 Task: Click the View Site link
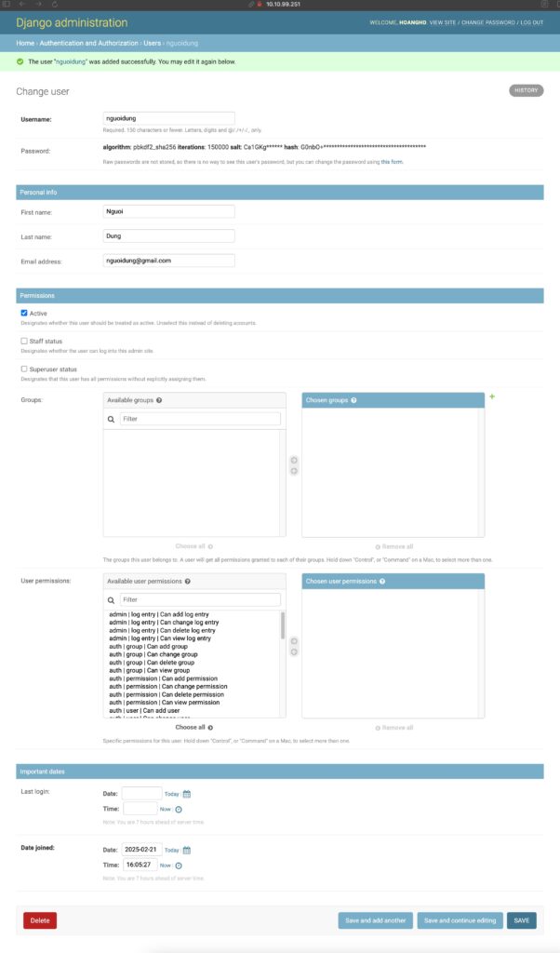pyautogui.click(x=442, y=22)
